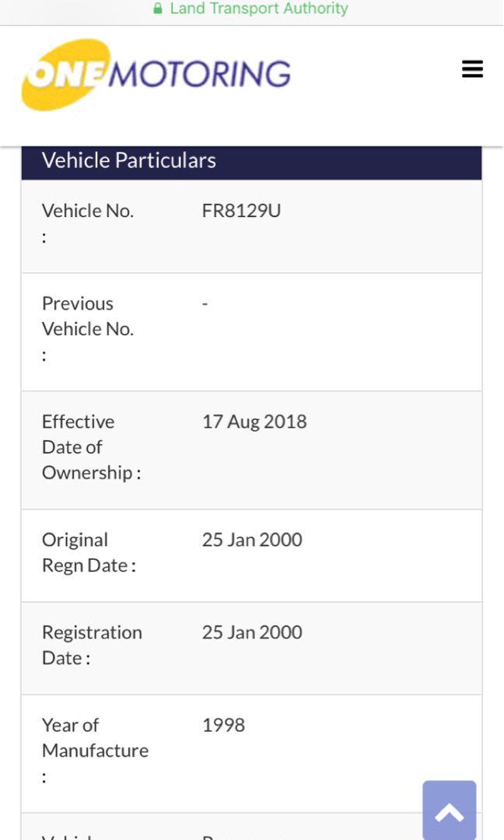The image size is (504, 840).
Task: Select the 1998 manufacture year
Action: coord(223,725)
